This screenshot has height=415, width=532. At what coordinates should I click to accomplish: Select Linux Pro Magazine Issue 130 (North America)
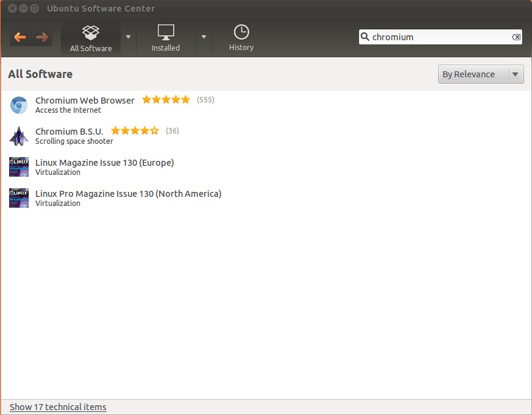point(128,194)
